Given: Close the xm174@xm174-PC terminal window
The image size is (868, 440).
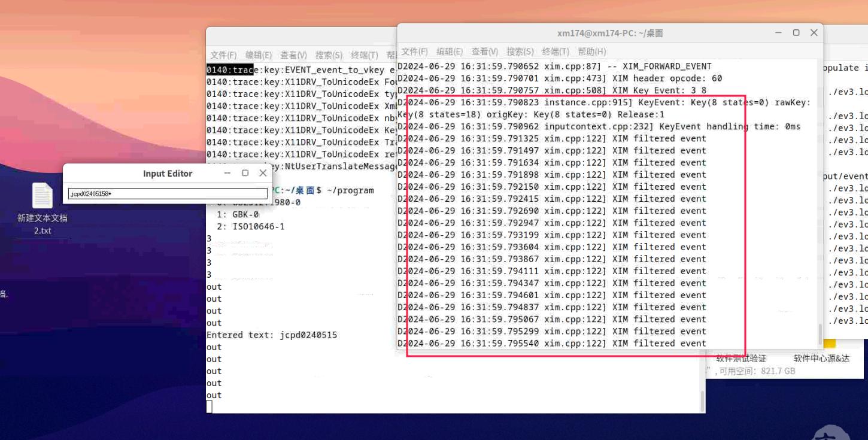Looking at the screenshot, I should click(814, 33).
